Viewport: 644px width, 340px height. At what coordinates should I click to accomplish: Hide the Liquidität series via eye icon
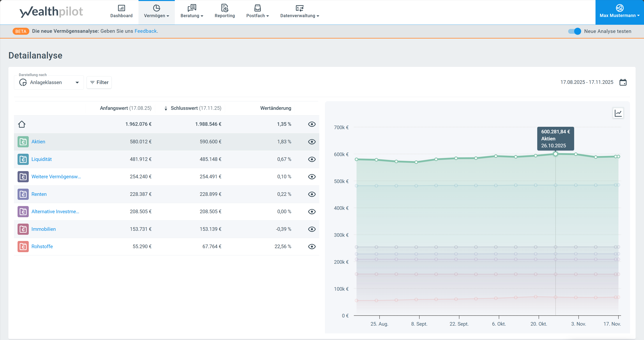pos(312,159)
